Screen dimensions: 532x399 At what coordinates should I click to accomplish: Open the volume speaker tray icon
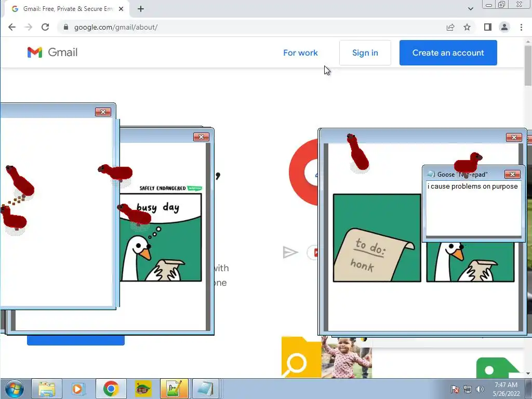click(x=480, y=389)
